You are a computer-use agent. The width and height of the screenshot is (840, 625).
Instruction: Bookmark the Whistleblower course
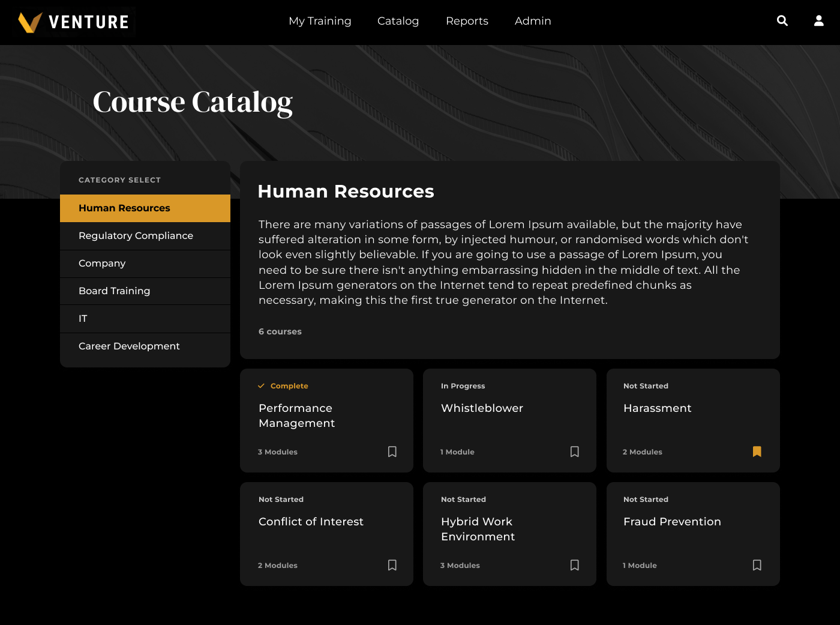[574, 451]
